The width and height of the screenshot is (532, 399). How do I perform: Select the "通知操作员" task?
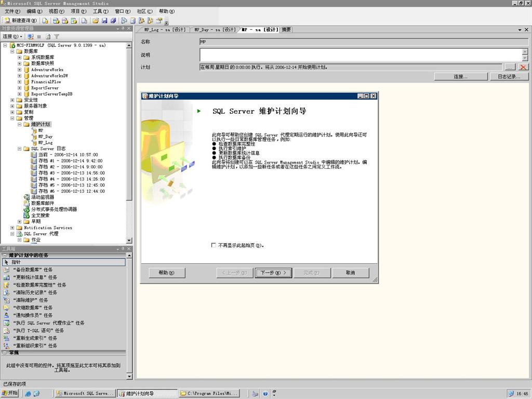pos(33,315)
